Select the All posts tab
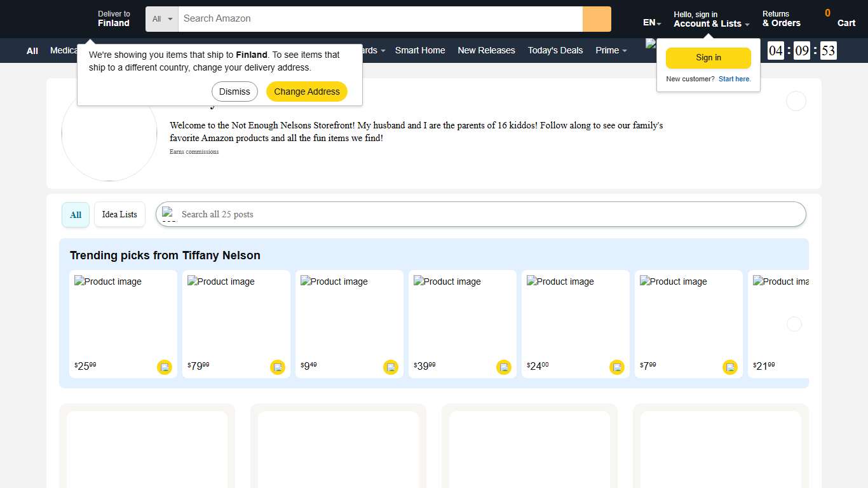Image resolution: width=868 pixels, height=488 pixels. [75, 214]
